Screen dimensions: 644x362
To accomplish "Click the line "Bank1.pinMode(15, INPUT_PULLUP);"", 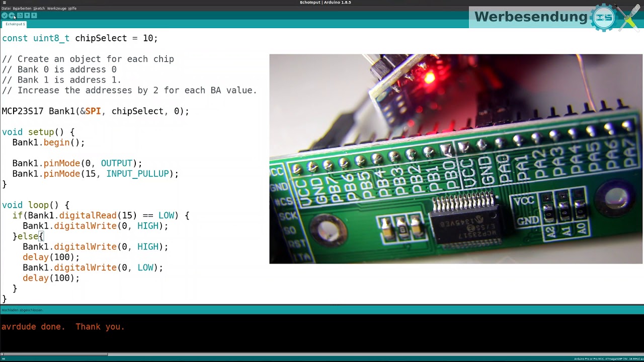I will (96, 174).
